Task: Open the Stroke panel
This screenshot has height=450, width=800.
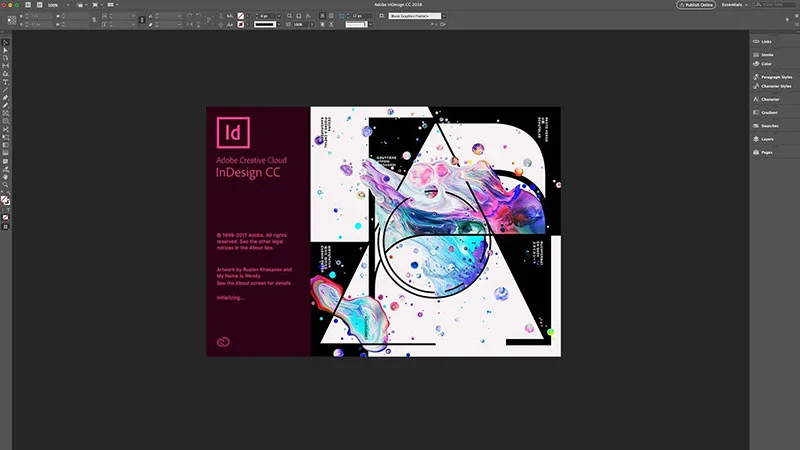Action: (x=763, y=55)
